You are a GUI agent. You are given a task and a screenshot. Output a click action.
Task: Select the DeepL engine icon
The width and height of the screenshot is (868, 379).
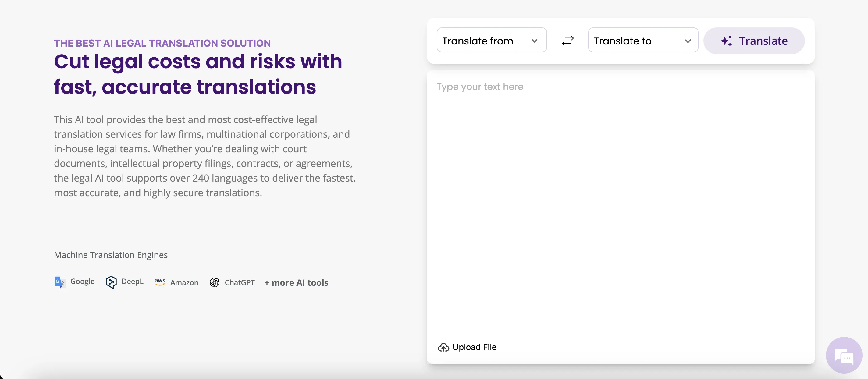click(112, 283)
